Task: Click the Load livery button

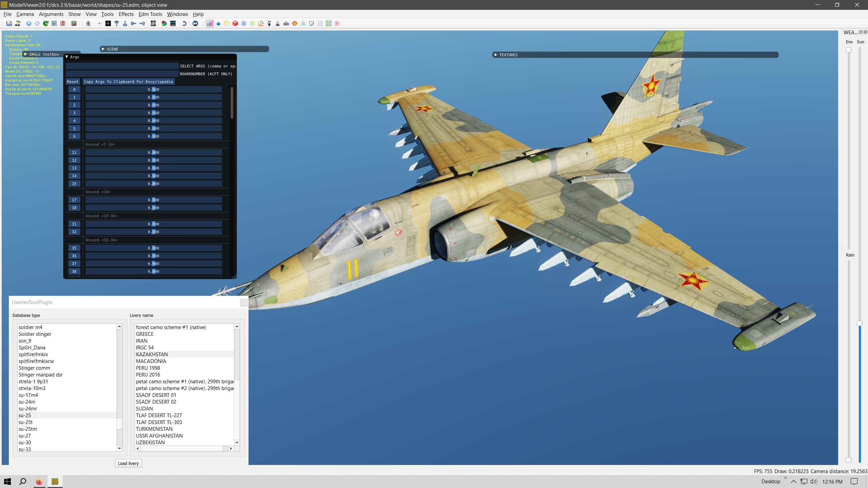Action: point(128,463)
